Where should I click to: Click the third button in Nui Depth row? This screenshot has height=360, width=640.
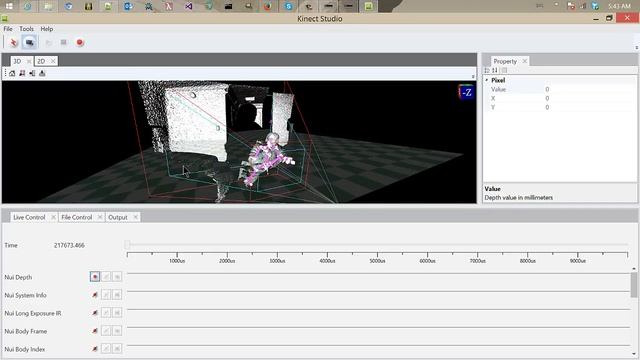click(117, 277)
